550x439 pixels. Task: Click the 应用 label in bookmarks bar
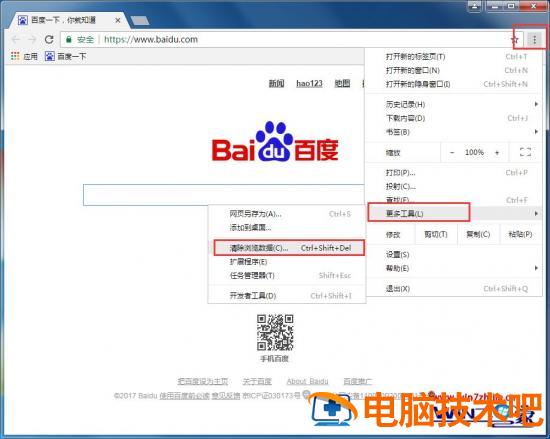31,56
